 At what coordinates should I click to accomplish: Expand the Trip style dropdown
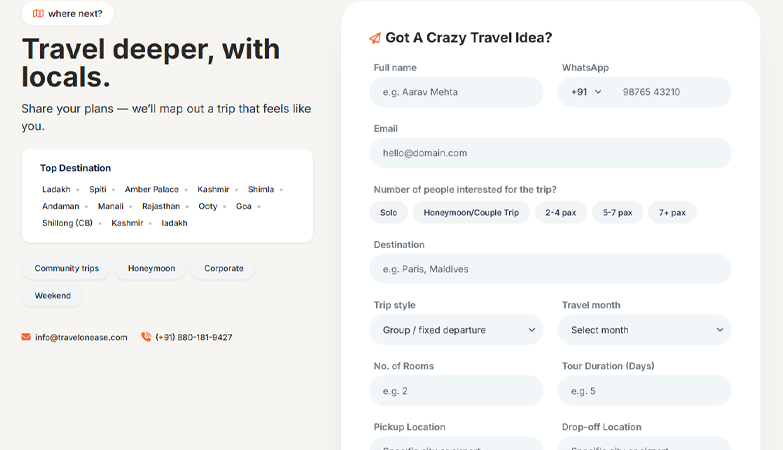coord(456,330)
